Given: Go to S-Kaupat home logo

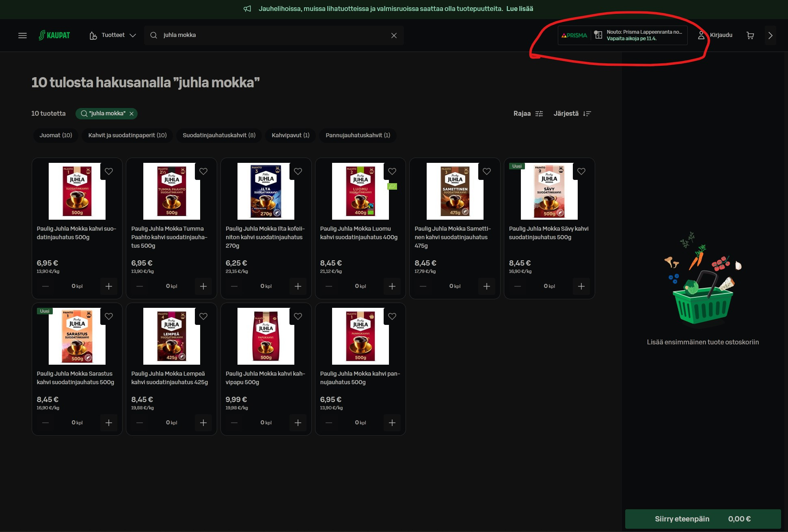Looking at the screenshot, I should point(54,35).
